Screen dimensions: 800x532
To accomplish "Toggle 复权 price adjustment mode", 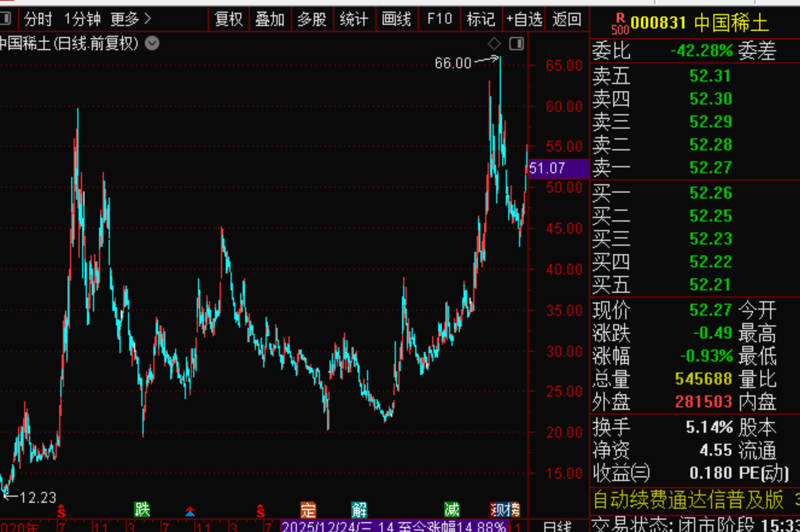I will [228, 19].
